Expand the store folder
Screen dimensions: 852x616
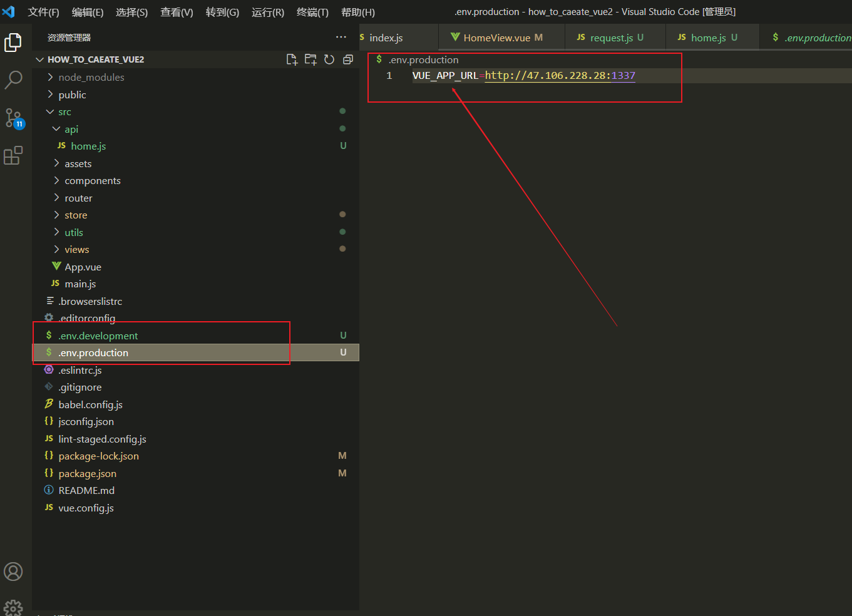point(196,215)
